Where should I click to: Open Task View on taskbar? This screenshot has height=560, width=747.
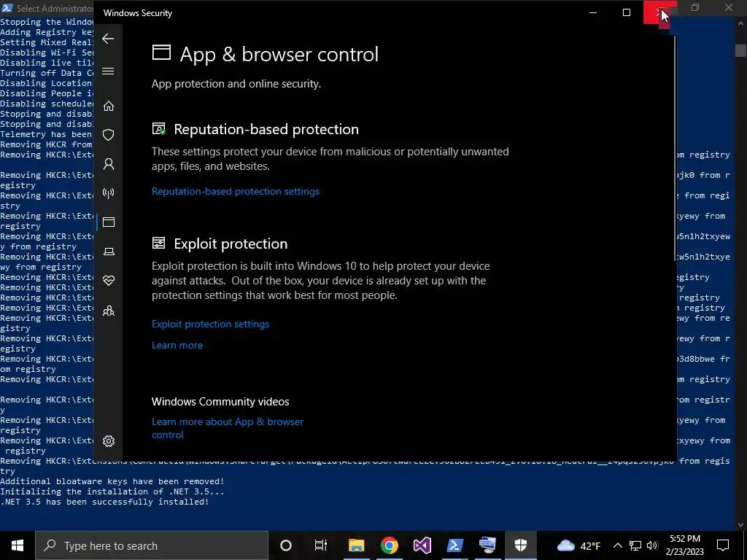point(321,545)
